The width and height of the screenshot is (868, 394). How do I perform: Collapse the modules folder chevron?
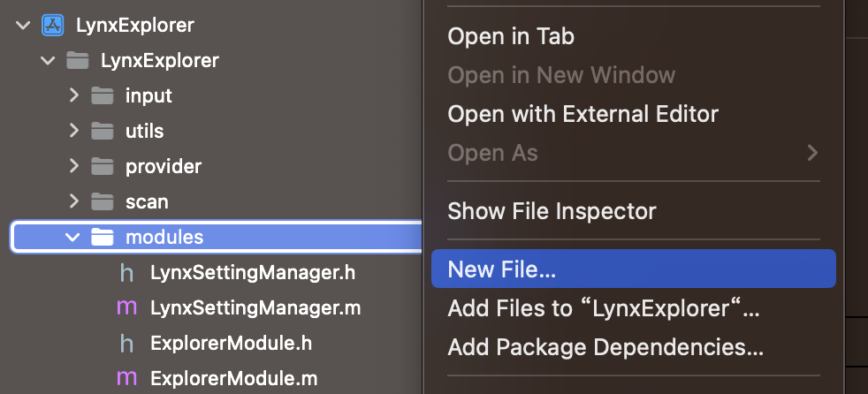pyautogui.click(x=72, y=238)
